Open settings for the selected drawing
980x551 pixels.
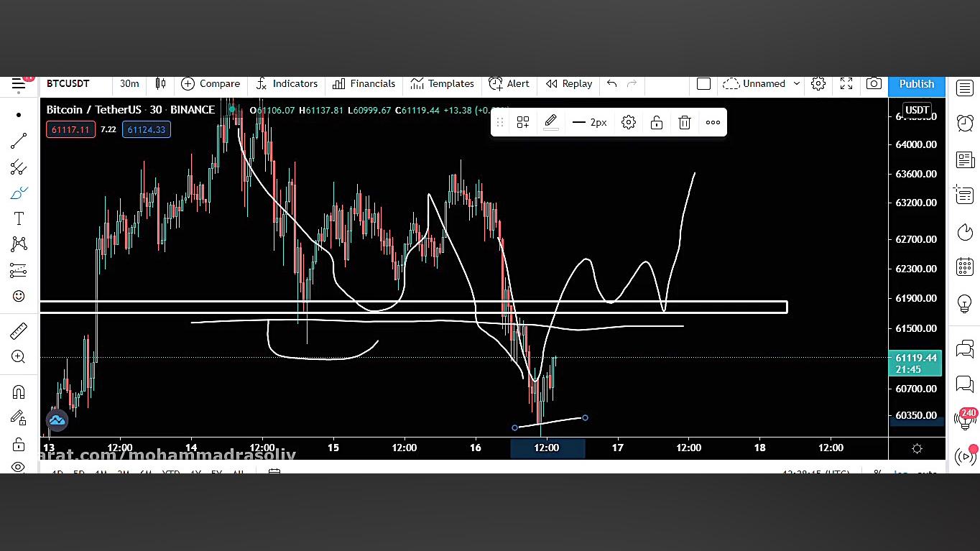pos(629,122)
